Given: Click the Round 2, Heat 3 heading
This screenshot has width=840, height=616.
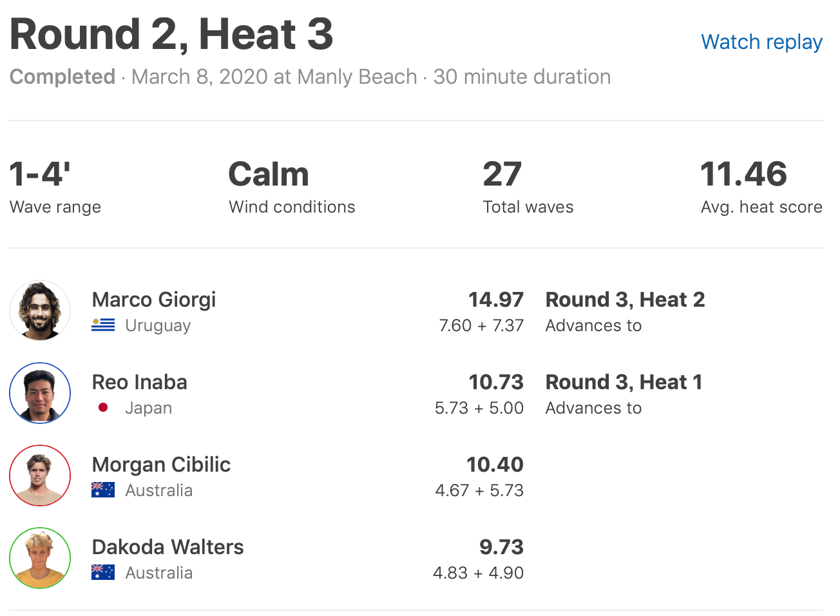Looking at the screenshot, I should (171, 34).
